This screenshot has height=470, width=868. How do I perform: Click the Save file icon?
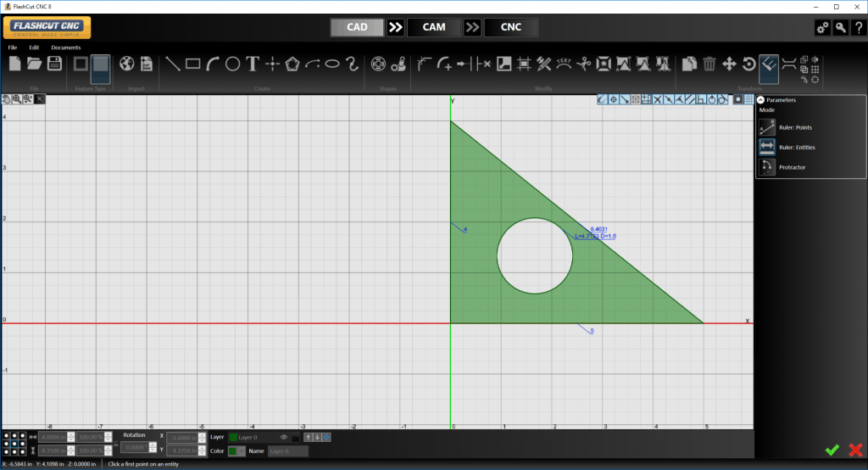coord(54,64)
